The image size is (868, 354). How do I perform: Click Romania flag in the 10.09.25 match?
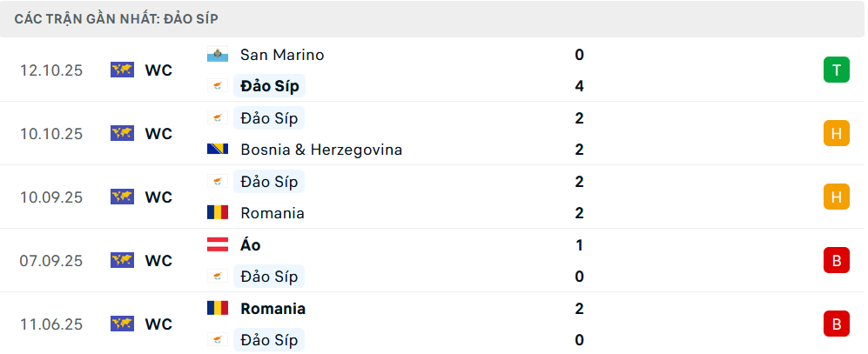pos(217,213)
